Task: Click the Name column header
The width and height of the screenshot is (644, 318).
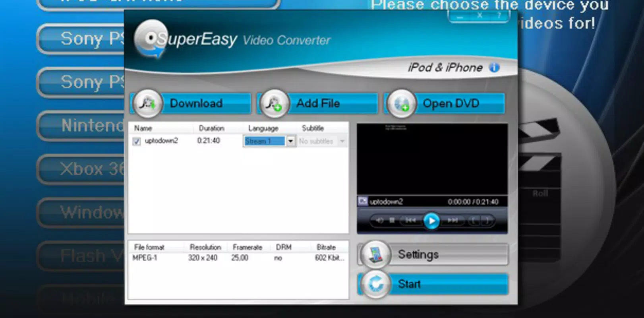Action: pos(143,128)
